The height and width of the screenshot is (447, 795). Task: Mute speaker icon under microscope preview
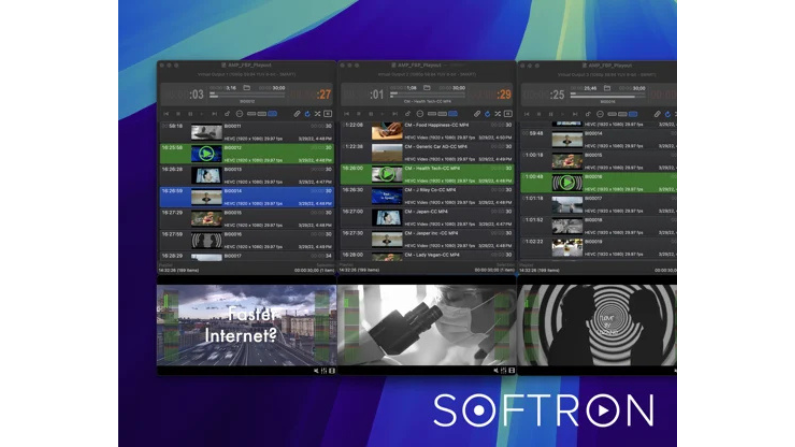[496, 371]
